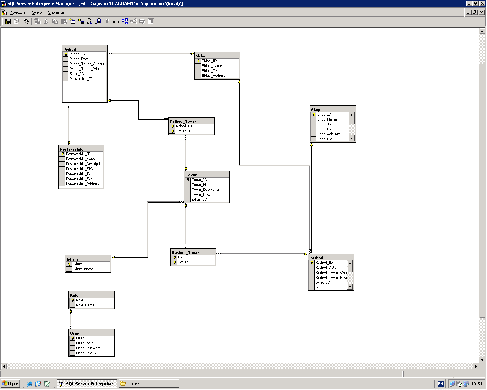Click the yellow add table toolbar icon

click(81, 21)
